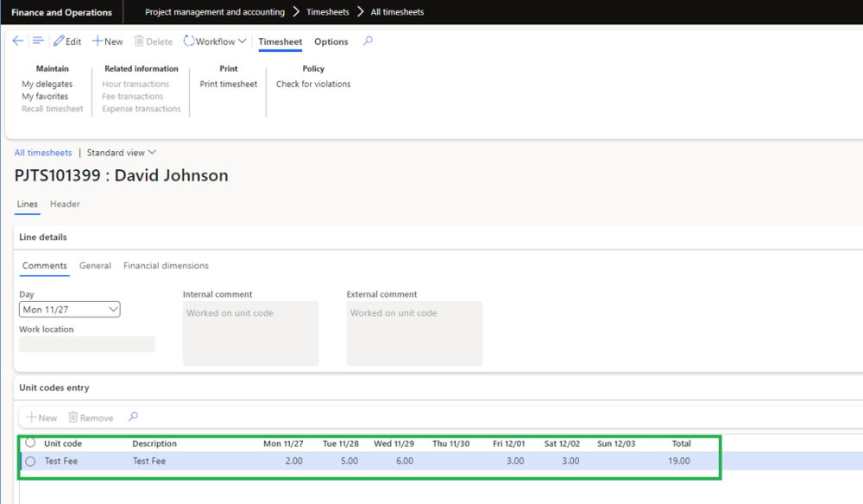Open the Day dropdown Mon 11/27
The width and height of the screenshot is (863, 504).
(x=70, y=309)
